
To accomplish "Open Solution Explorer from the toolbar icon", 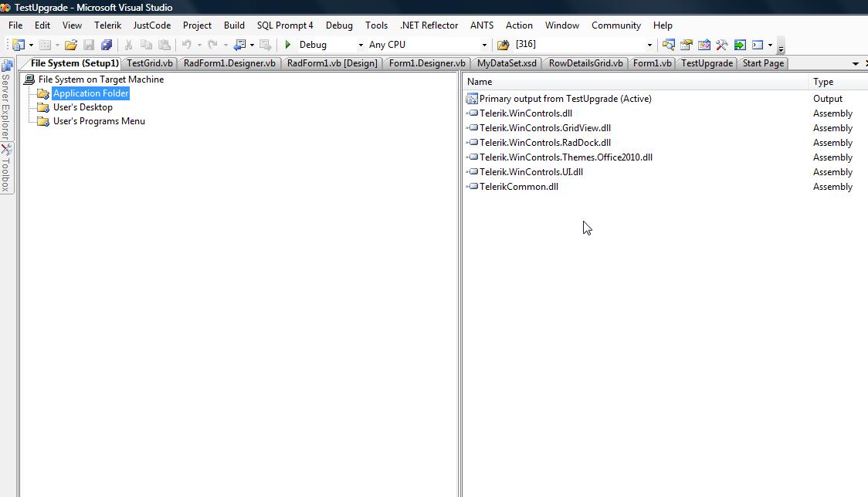I will (669, 45).
